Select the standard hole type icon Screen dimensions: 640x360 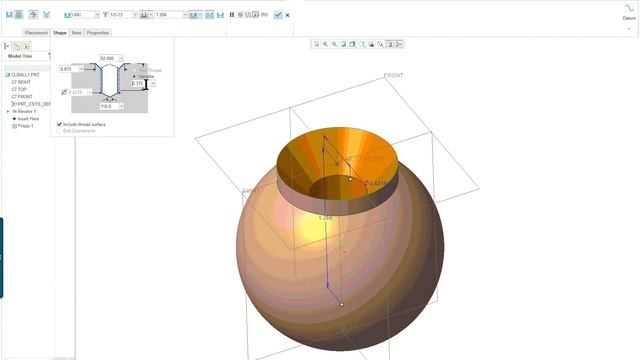point(19,15)
